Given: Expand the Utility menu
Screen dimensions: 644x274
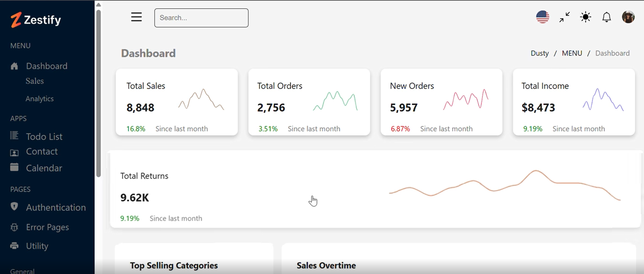Looking at the screenshot, I should coord(37,246).
